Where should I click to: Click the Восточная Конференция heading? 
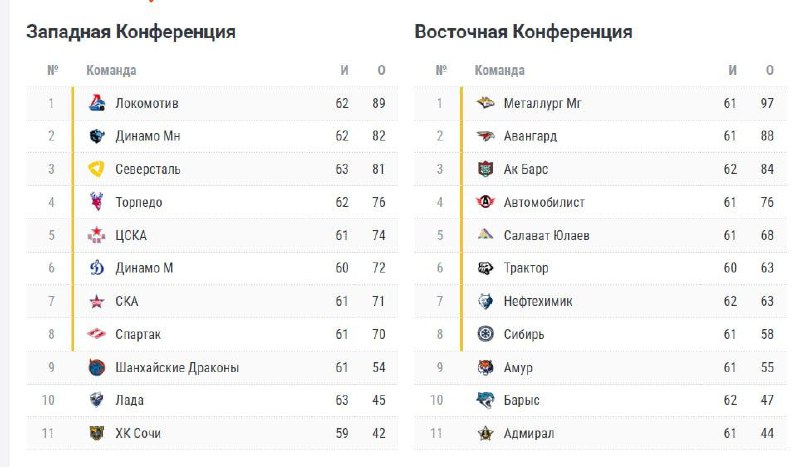tap(523, 32)
